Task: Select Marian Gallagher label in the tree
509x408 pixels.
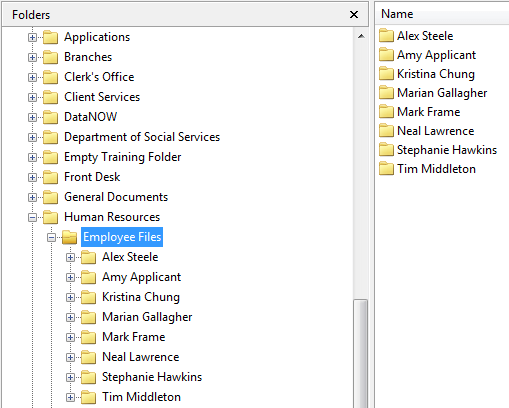Action: (x=147, y=317)
